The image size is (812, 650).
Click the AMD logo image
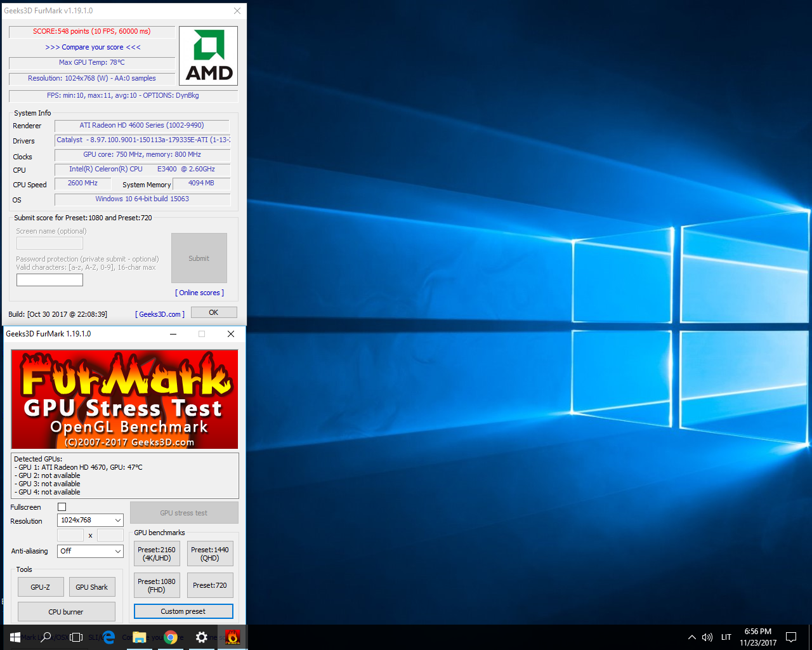209,56
